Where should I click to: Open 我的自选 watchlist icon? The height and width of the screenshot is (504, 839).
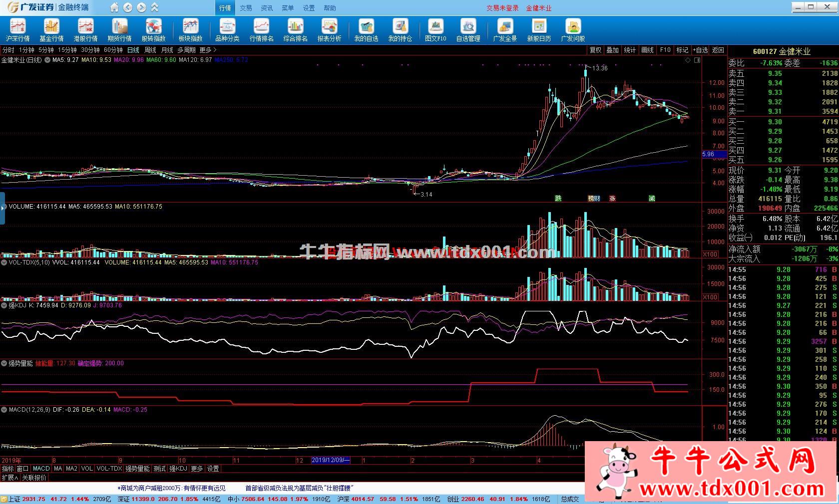click(x=366, y=30)
